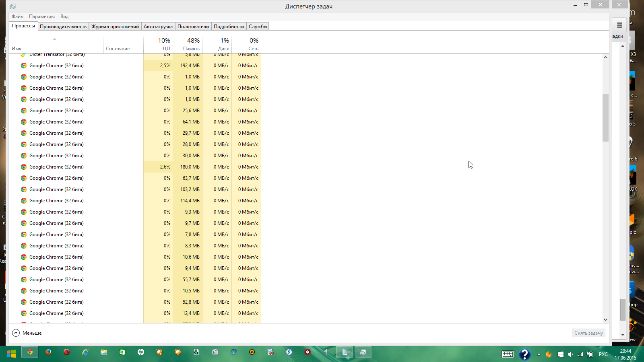Open Internet Explorer from the taskbar
Viewport: 644px width, 362px height.
coord(85,352)
